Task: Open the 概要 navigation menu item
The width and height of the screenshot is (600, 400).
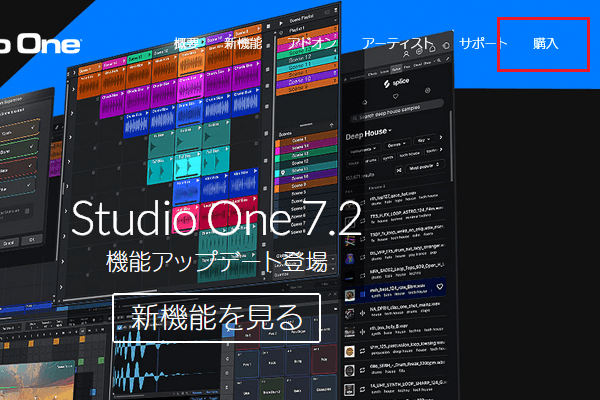Action: click(186, 43)
